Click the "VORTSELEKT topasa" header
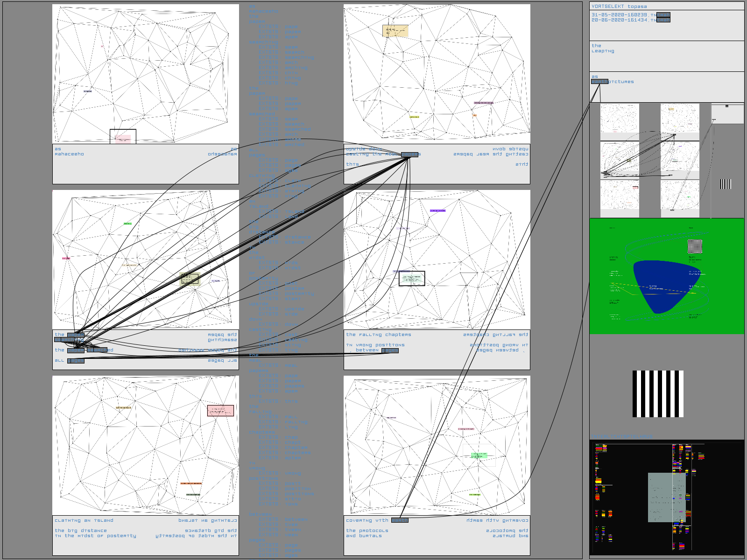 [x=619, y=7]
